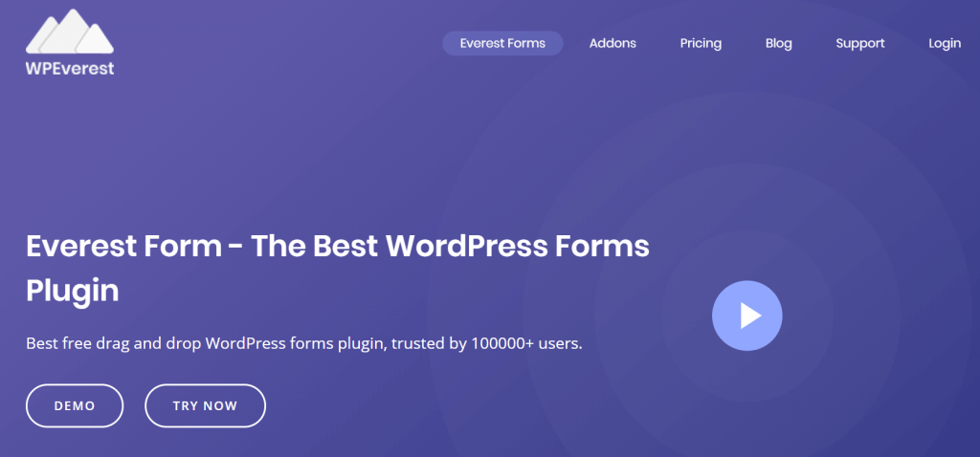Go to the Addons page
Screen dimensions: 980x457
click(x=612, y=43)
